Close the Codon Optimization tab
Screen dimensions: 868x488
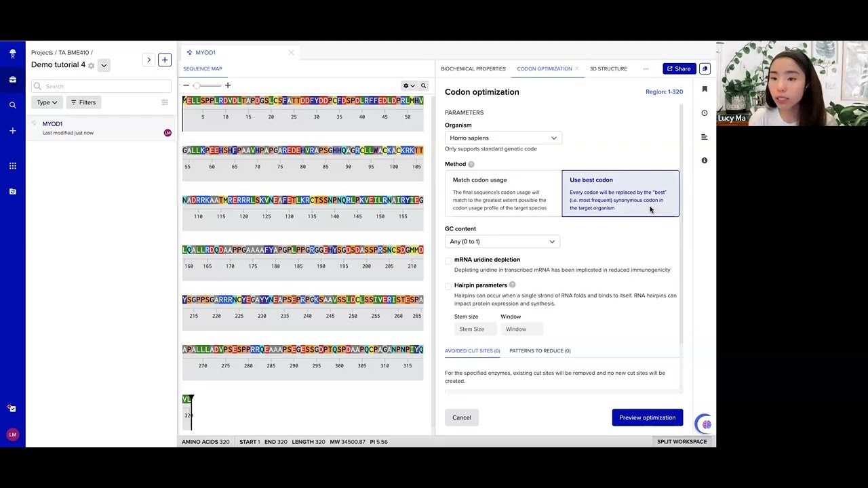577,68
